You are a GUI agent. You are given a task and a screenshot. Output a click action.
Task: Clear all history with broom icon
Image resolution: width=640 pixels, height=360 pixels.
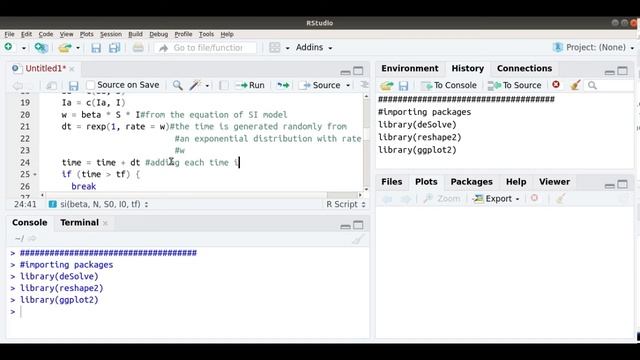(576, 85)
